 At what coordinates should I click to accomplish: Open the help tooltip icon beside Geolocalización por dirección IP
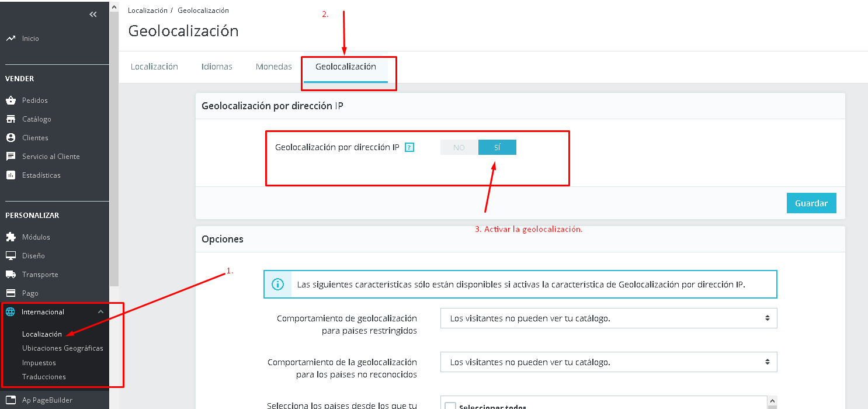(409, 148)
